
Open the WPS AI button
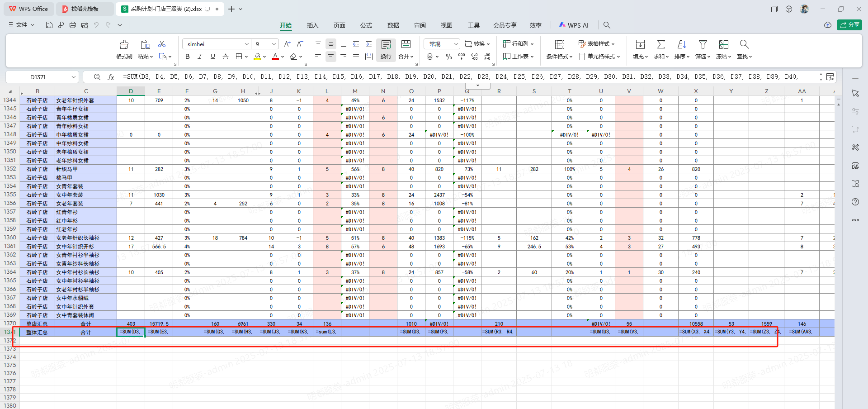(x=574, y=25)
